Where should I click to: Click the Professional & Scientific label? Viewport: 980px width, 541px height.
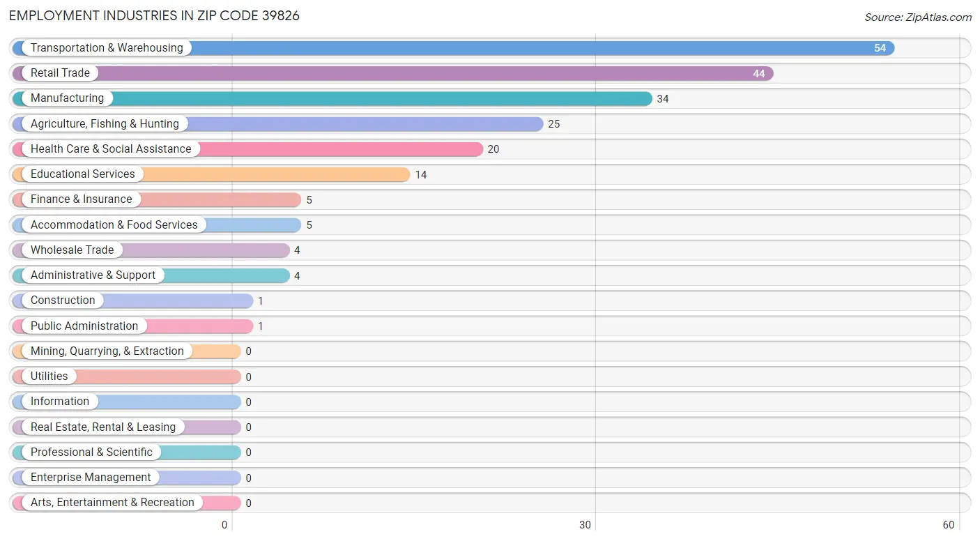tap(91, 452)
